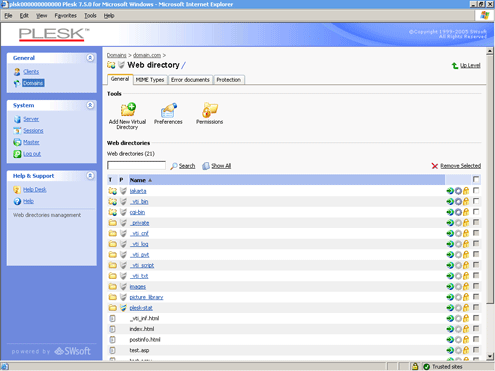
Task: Click the Show All pages icon
Action: click(x=206, y=166)
